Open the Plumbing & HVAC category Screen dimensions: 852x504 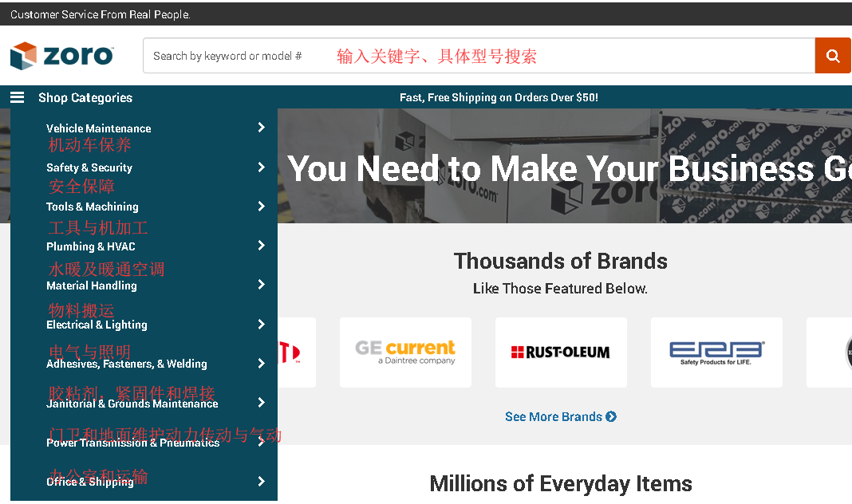tap(91, 246)
